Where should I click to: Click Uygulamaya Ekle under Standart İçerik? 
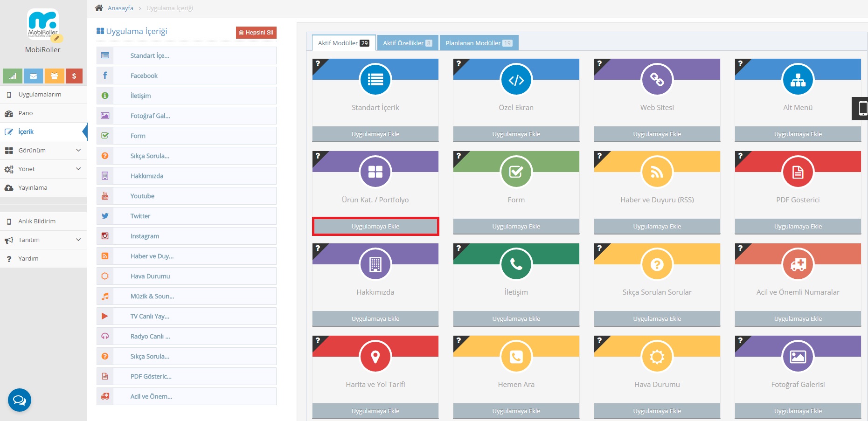[375, 134]
